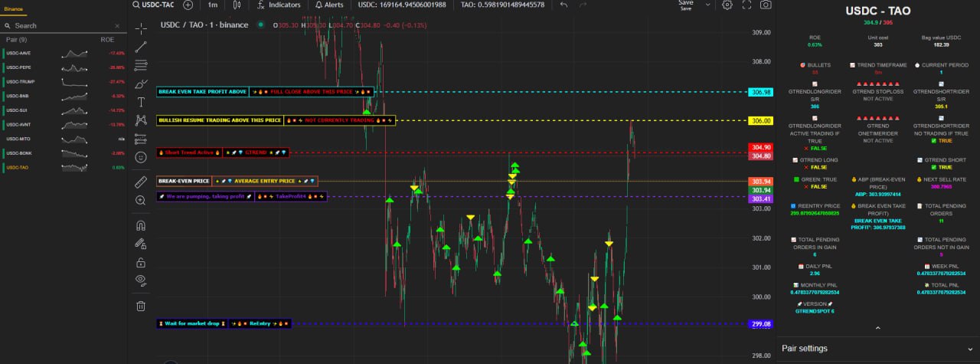Viewport: 980px width, 364px height.
Task: Toggle hide all drawings eye icon
Action: point(141,280)
